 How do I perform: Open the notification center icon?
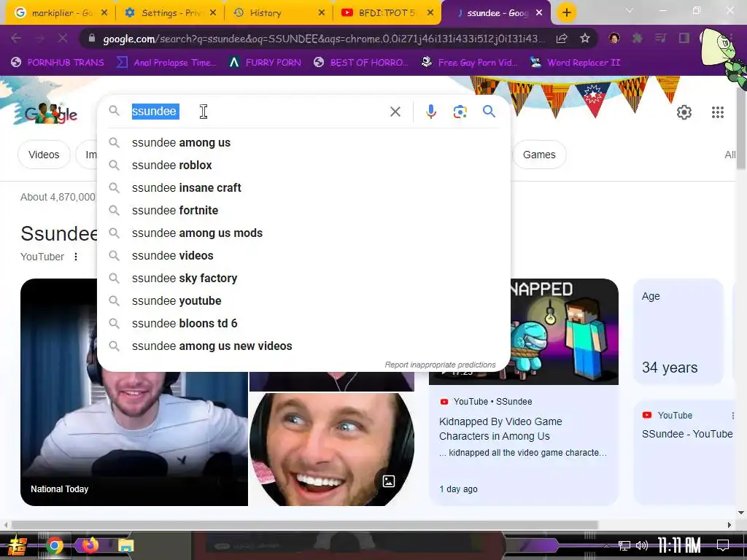tap(723, 545)
